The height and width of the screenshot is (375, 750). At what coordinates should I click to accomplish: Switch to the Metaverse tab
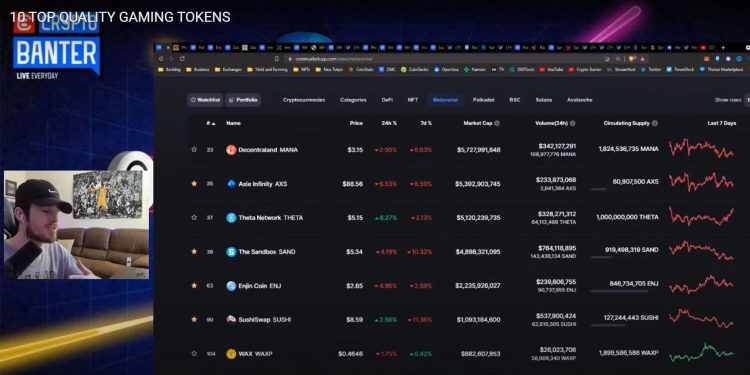[445, 100]
